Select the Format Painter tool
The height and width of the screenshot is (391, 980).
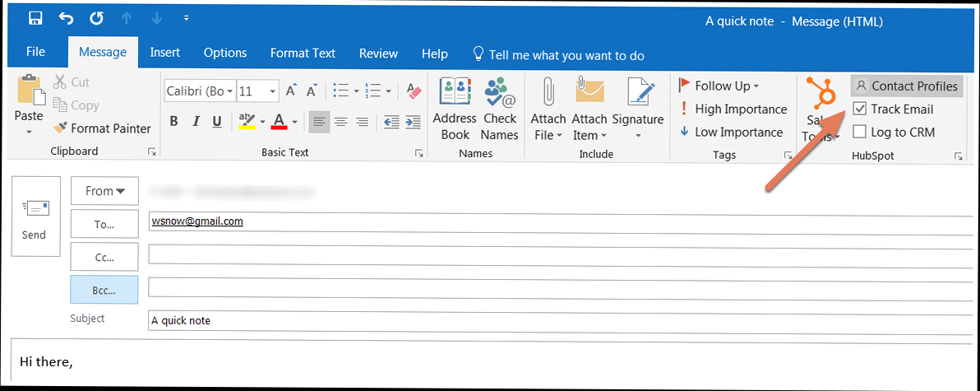102,128
